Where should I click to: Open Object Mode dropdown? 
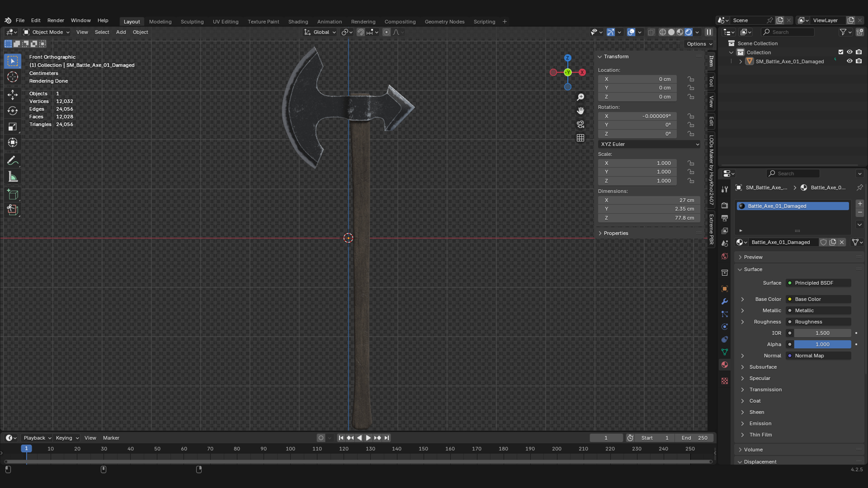pos(46,32)
